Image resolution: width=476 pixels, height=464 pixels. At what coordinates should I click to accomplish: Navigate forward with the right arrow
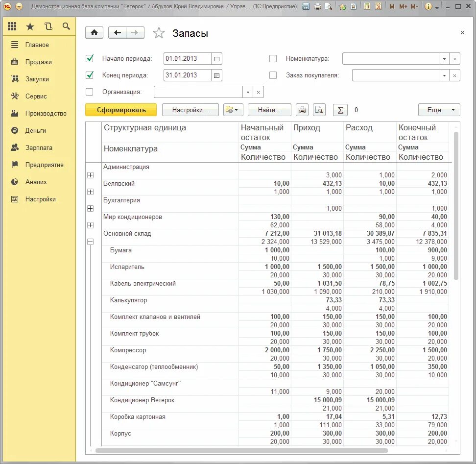pos(135,33)
